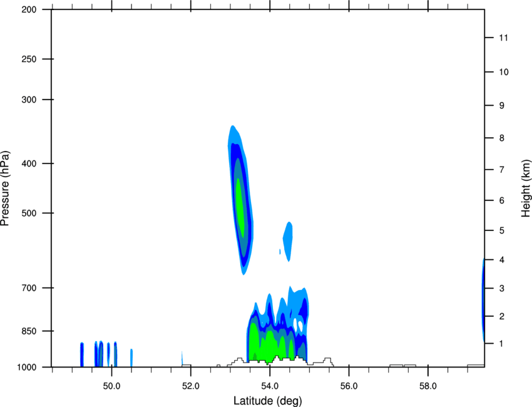Pick the 3 km height label
Image resolution: width=532 pixels, height=407 pixels.
(501, 288)
